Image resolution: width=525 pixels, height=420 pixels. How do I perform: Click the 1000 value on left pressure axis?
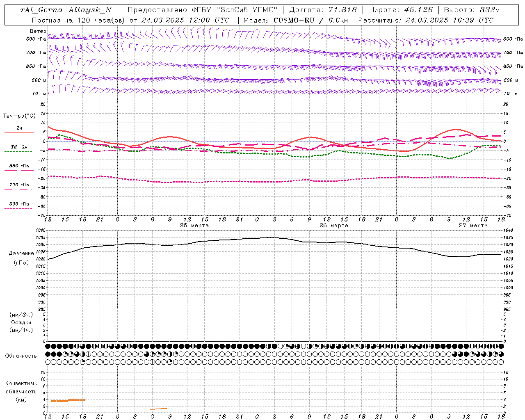point(41,288)
